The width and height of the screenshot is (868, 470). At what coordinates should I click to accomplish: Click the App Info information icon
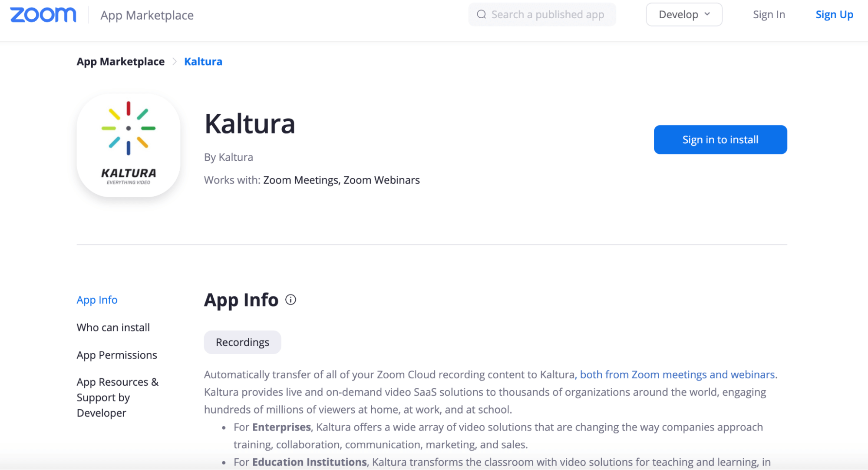tap(290, 300)
